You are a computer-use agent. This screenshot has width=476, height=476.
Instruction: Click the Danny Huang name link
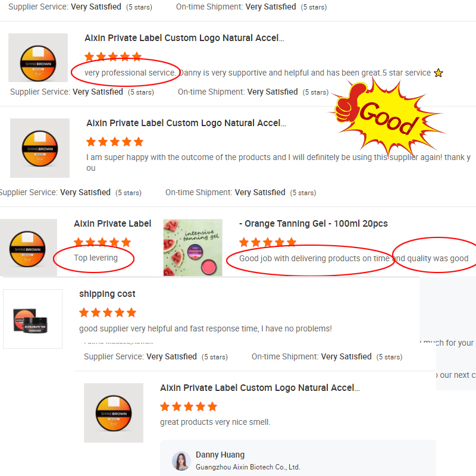coord(220,455)
